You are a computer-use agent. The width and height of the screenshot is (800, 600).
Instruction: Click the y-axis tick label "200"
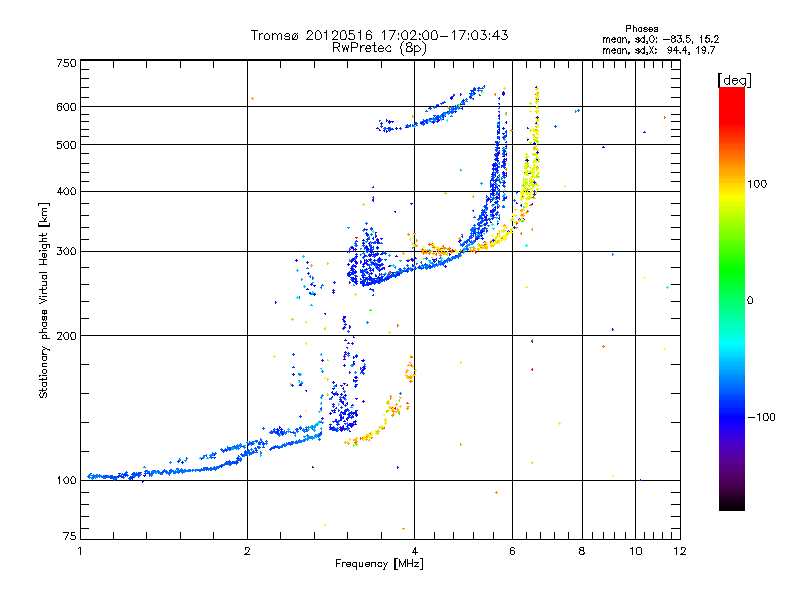pyautogui.click(x=66, y=336)
